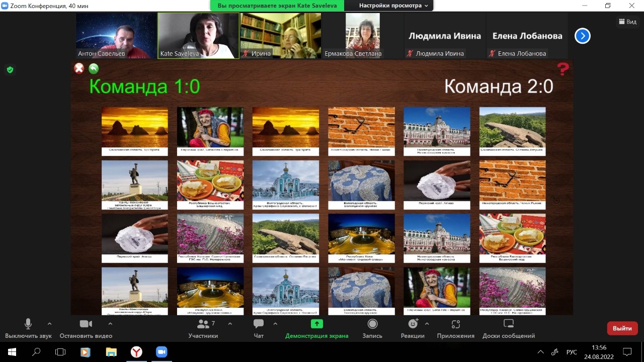Screen dimensions: 644x362
Task: Pick the Baba Yaga card in top row
Action: point(210,131)
